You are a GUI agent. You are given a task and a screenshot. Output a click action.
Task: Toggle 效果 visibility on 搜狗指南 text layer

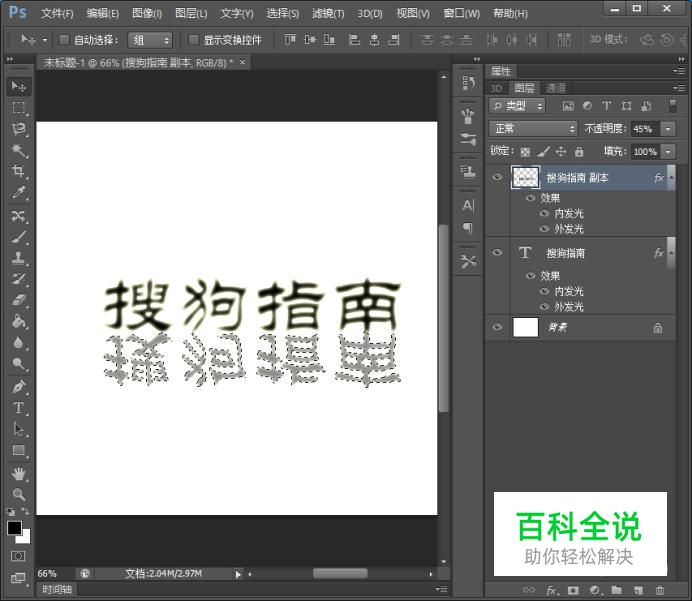point(530,276)
